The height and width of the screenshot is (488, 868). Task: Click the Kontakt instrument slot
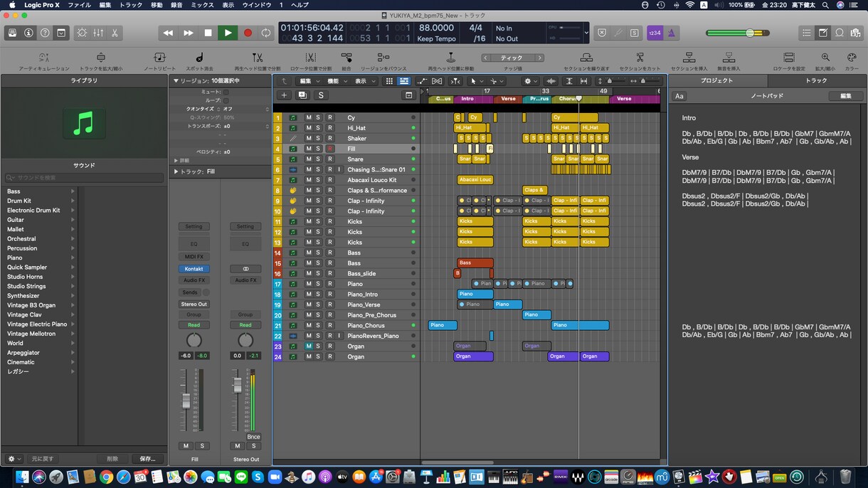tap(194, 269)
